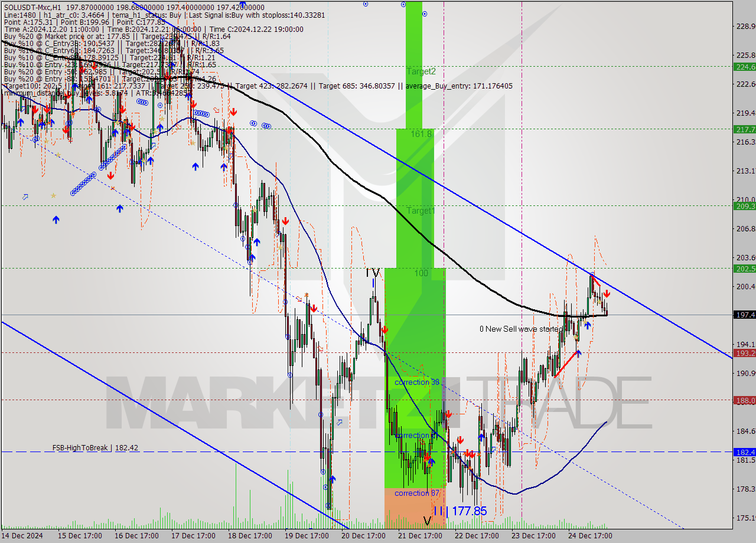Viewport: 756px width, 543px height.
Task: Click the green 217.7 price level tag
Action: pos(744,129)
